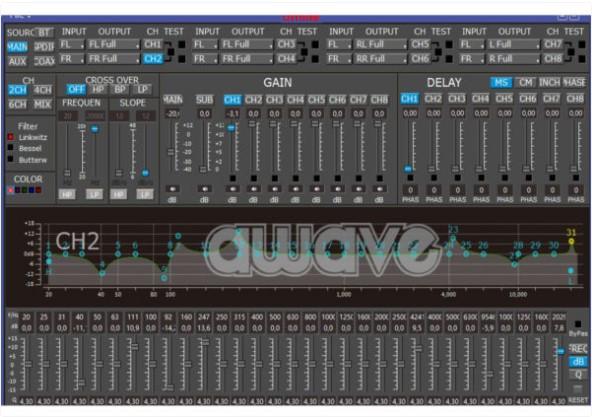
Task: Link CH1 and CH2 using the bracket link icon
Action: (x=170, y=52)
